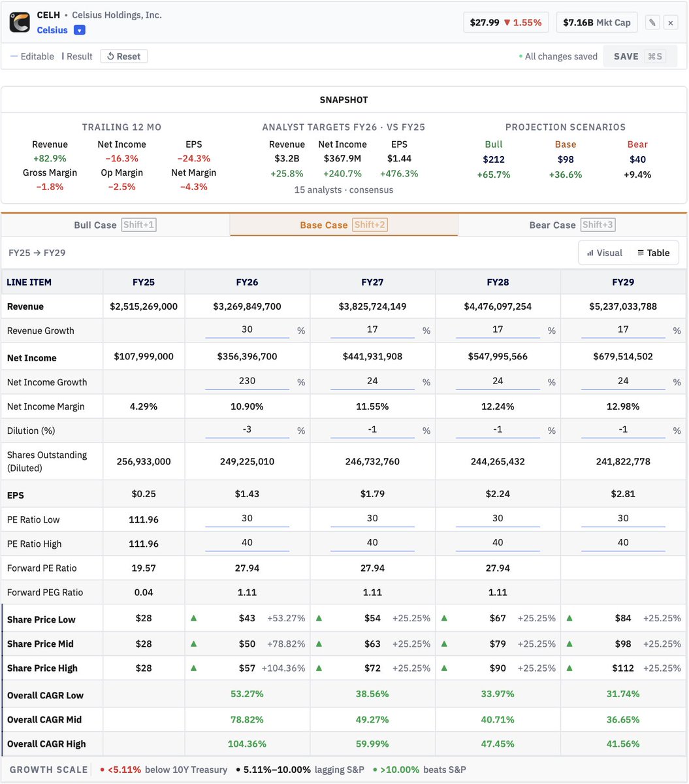The image size is (689, 784).
Task: Click Overall CAGR Mid 78.82% cell
Action: pos(247,719)
